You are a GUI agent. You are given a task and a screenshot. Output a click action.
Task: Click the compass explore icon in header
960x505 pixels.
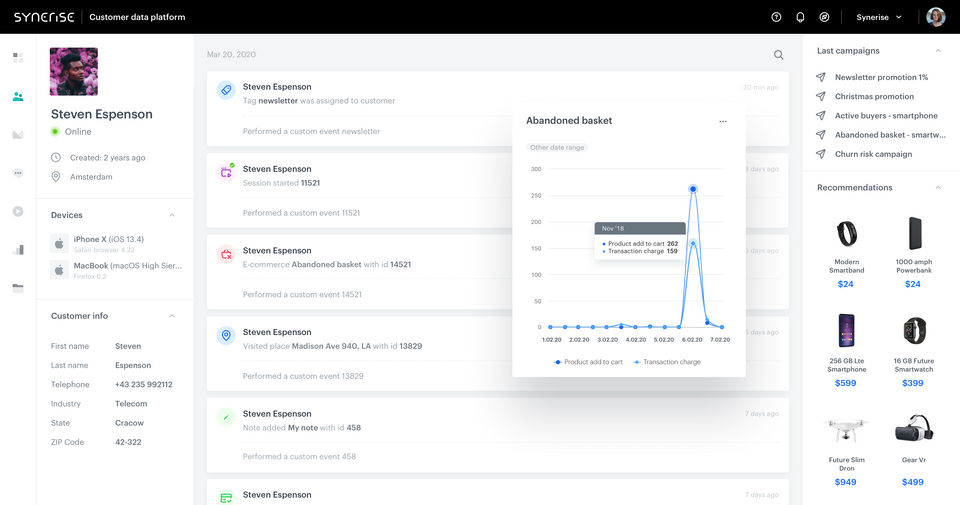825,17
